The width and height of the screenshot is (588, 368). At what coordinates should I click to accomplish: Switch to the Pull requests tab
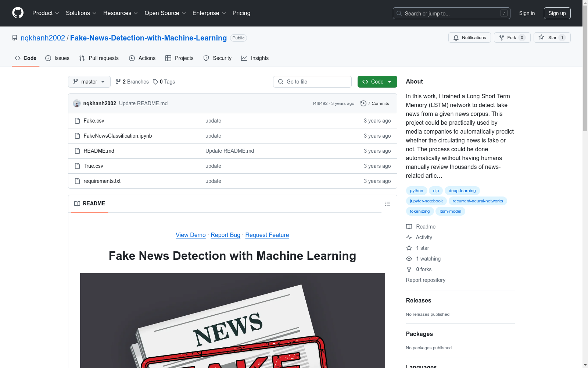coord(99,58)
